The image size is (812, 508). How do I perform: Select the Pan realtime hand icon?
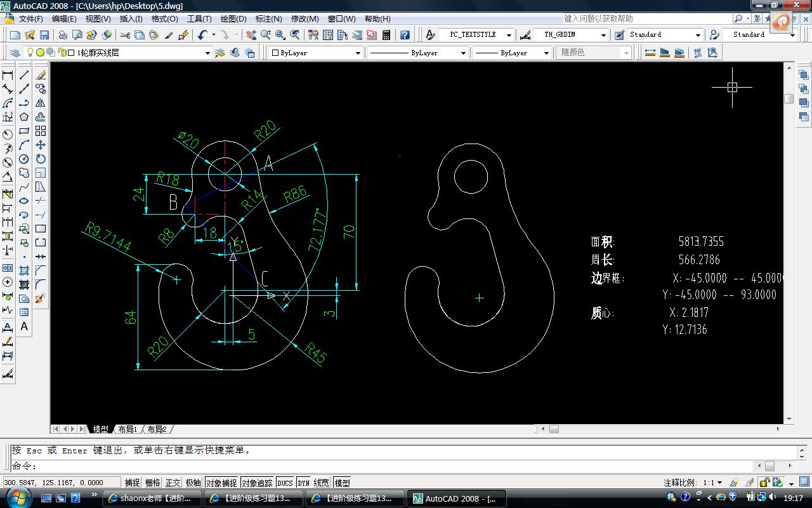click(x=251, y=35)
